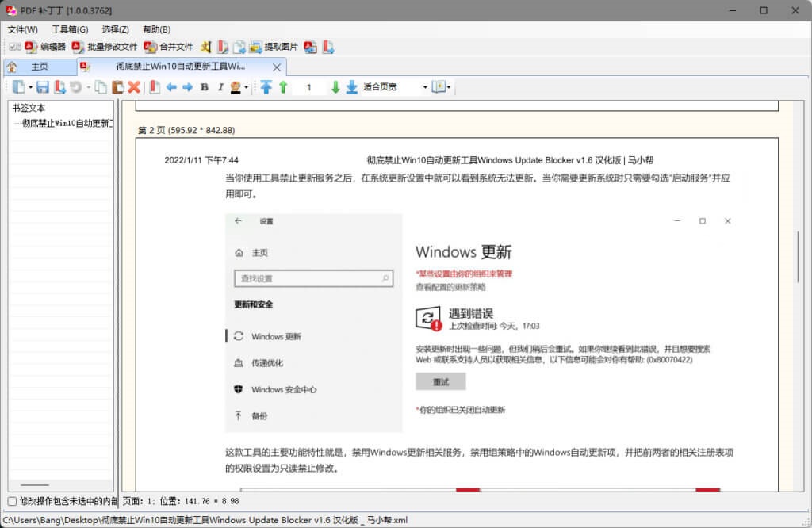Click the last top toolbar export icon

pos(328,47)
